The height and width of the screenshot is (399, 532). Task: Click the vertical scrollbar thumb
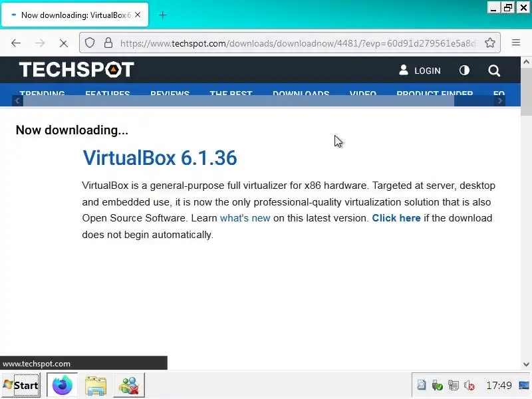[x=526, y=91]
